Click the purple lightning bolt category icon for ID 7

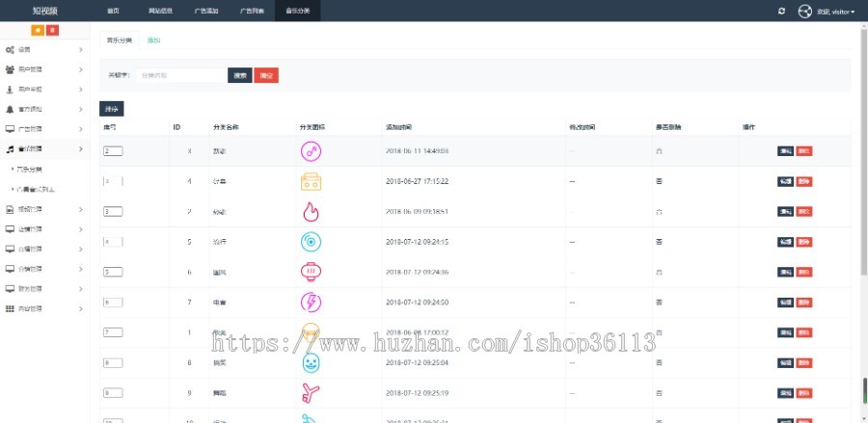pos(311,303)
